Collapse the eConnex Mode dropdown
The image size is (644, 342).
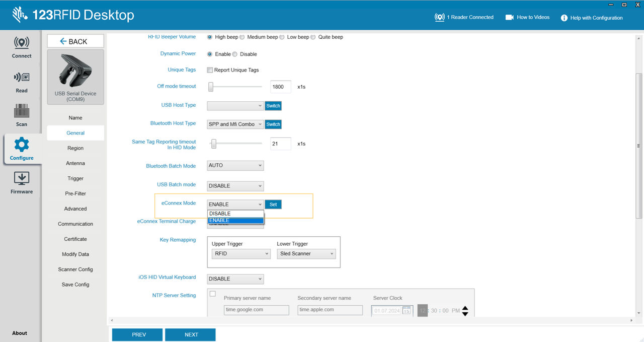[235, 204]
